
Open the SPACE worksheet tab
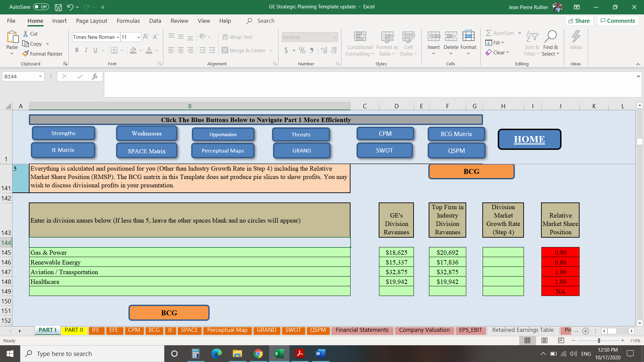click(x=189, y=330)
